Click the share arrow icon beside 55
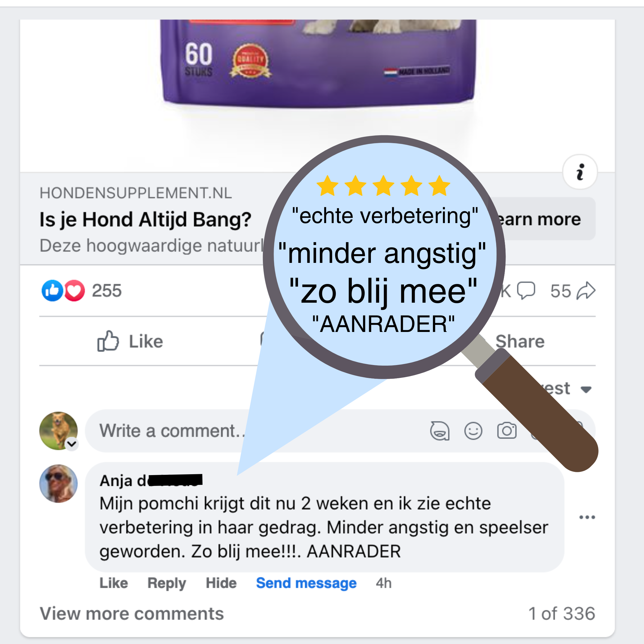This screenshot has height=644, width=644. pyautogui.click(x=586, y=291)
